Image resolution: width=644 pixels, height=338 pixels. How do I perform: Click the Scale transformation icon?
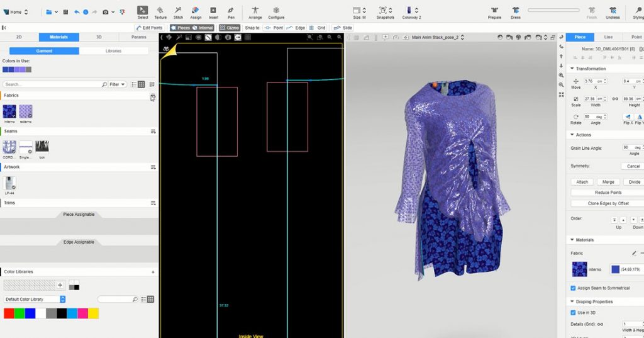576,99
